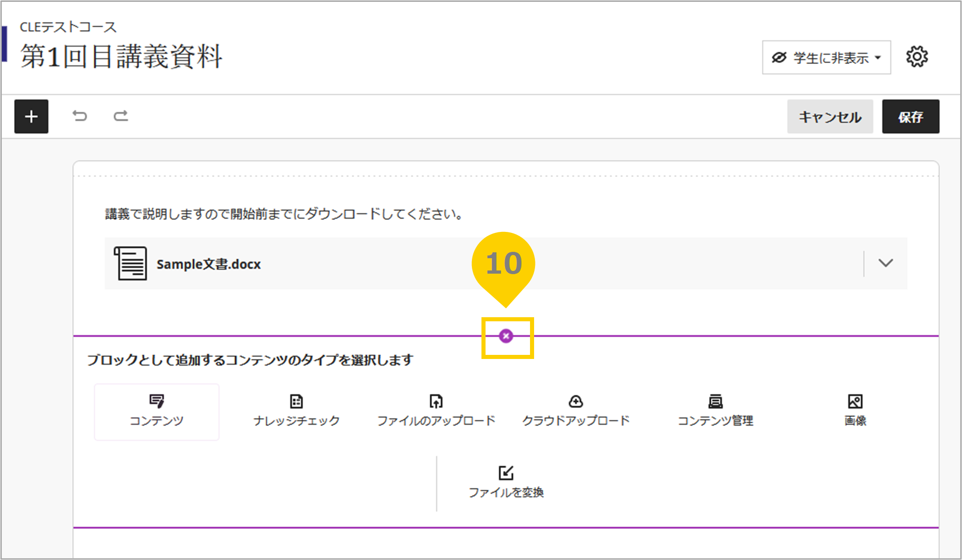962x560 pixels.
Task: Select the 画像 block type
Action: coord(855,411)
